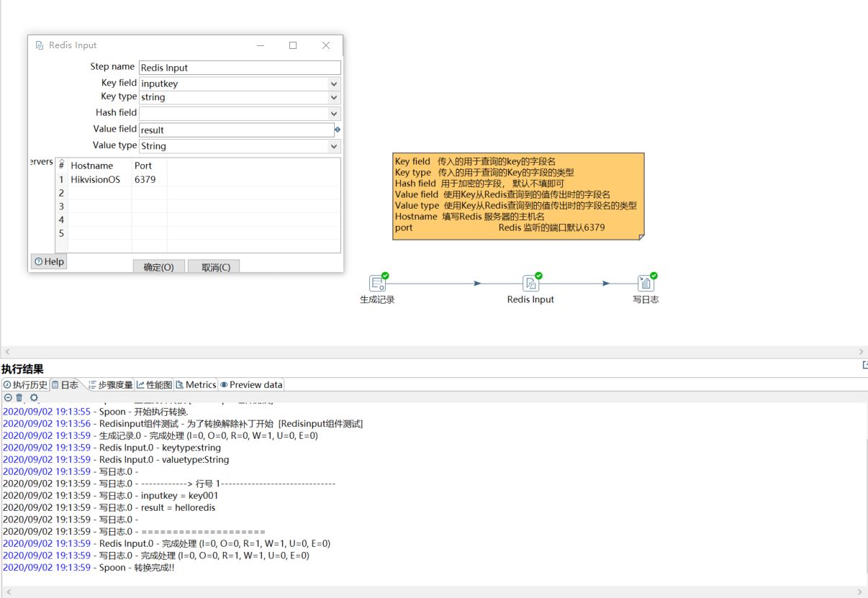Image resolution: width=868 pixels, height=598 pixels.
Task: Open the Value type dropdown
Action: 334,146
